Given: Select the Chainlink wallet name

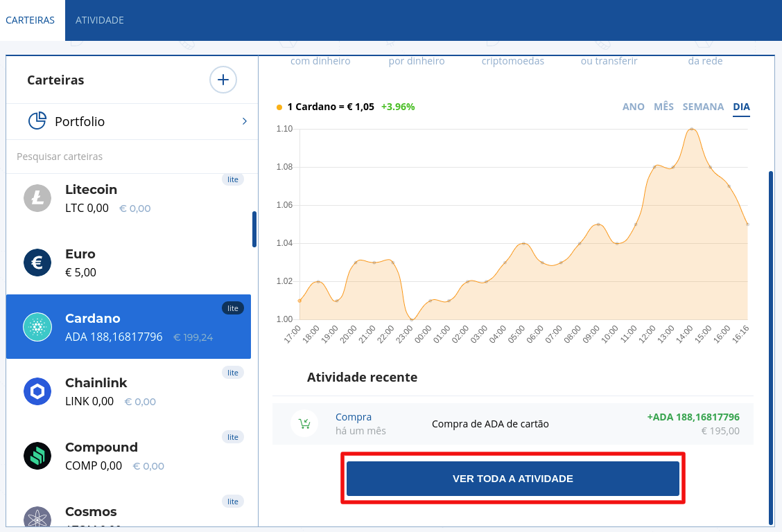Looking at the screenshot, I should (96, 382).
